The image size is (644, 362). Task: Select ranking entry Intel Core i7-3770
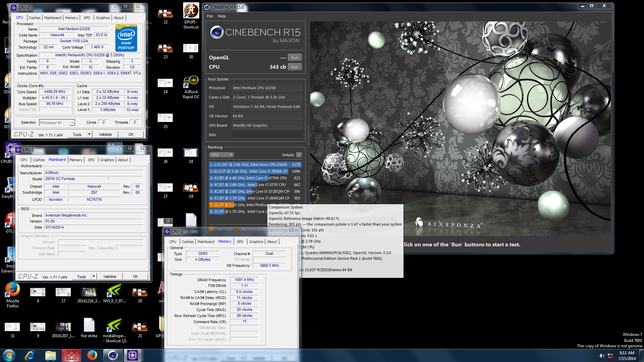coord(255,185)
